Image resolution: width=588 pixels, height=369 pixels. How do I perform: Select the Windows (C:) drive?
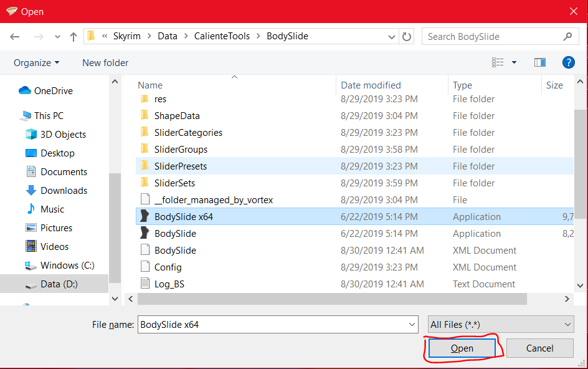coord(60,266)
